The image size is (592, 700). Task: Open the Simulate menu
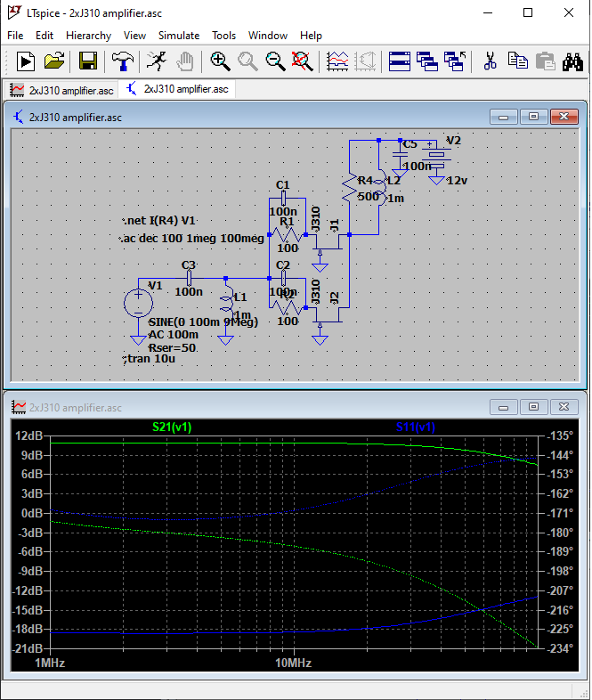pyautogui.click(x=179, y=36)
